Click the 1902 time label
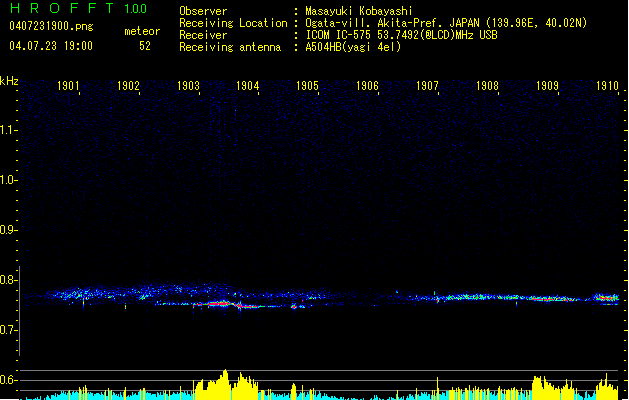The image size is (629, 400). coord(128,86)
